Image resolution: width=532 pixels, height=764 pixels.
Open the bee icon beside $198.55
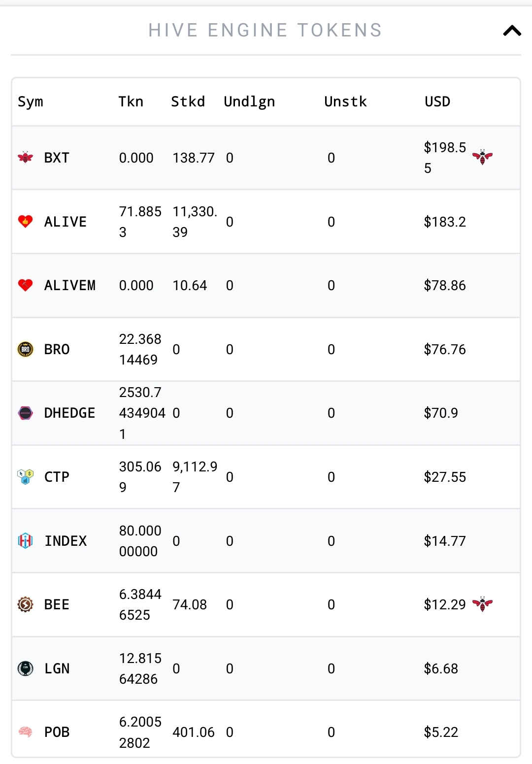[482, 157]
